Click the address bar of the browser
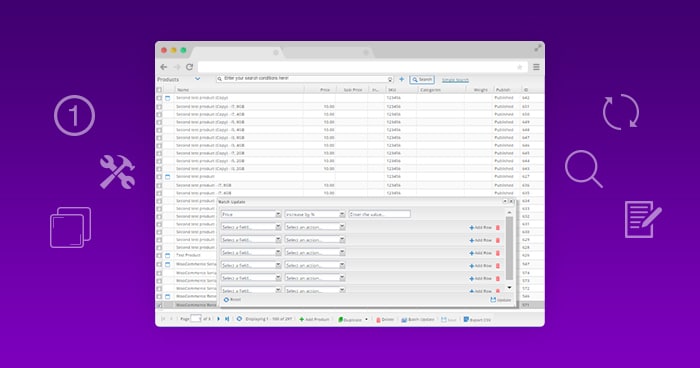Viewport: 700px width, 368px height. pyautogui.click(x=362, y=67)
